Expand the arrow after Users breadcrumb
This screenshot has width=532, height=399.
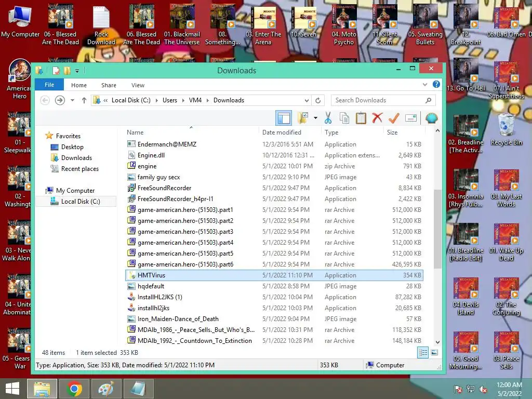183,100
